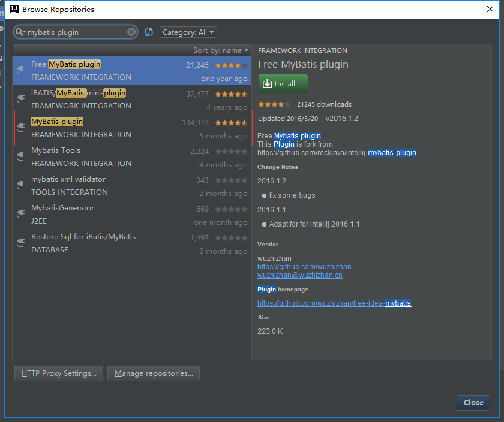The image size is (504, 422).
Task: Click the Close button at bottom
Action: point(473,402)
